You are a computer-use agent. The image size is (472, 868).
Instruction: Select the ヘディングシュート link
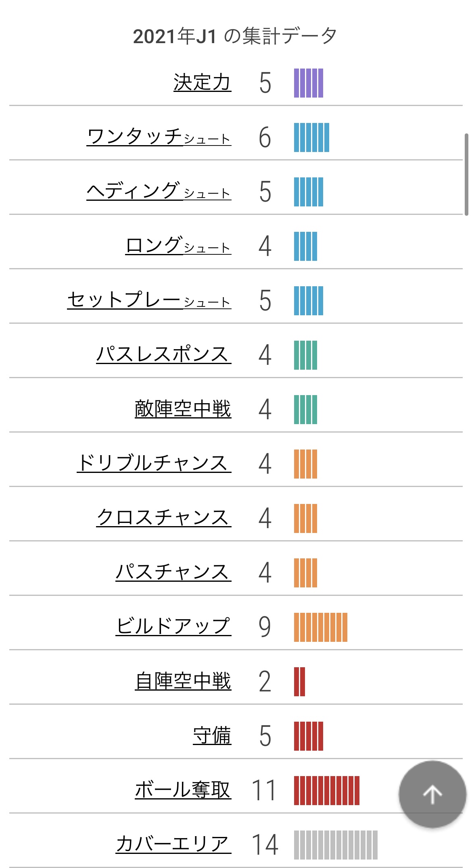159,191
